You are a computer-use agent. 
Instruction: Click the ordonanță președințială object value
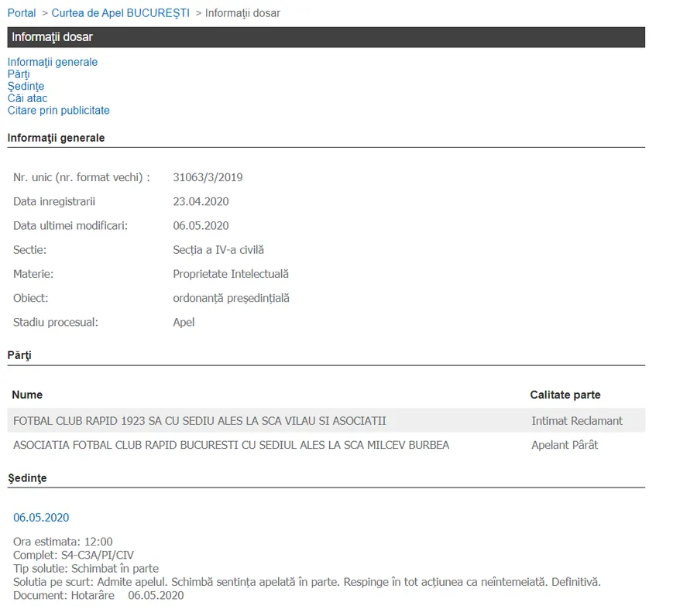pos(231,298)
